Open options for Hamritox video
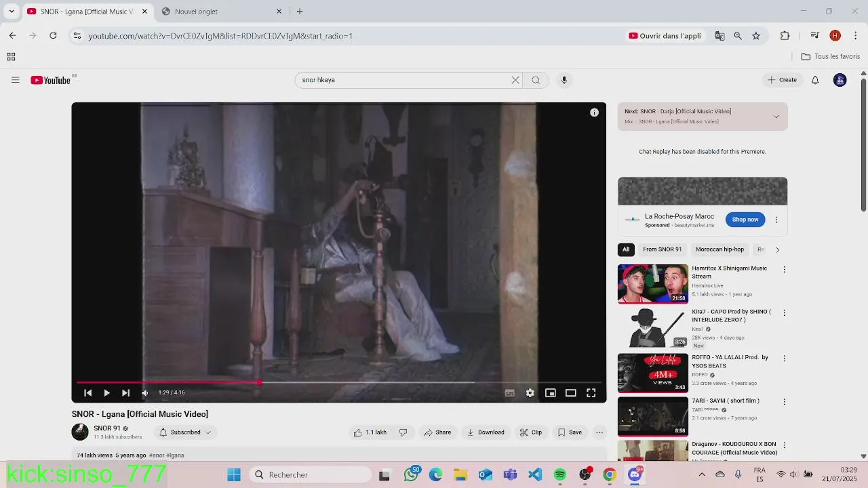Screen dimensions: 868x488 pos(785,270)
